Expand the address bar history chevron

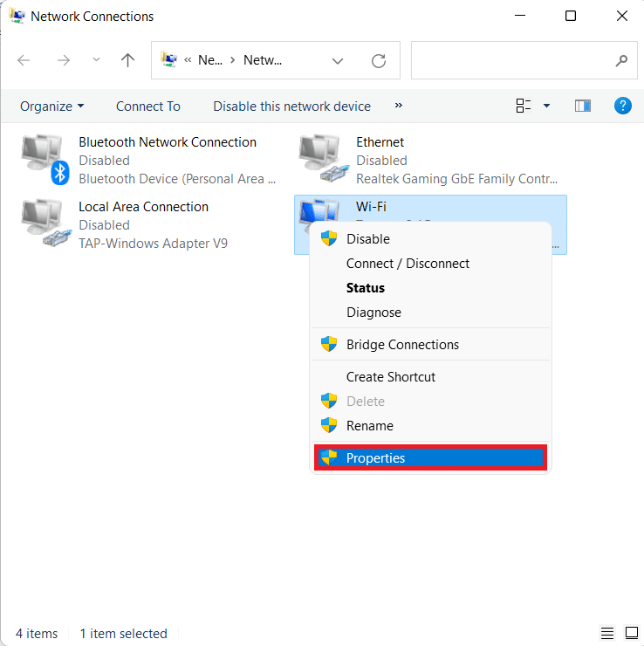tap(338, 60)
